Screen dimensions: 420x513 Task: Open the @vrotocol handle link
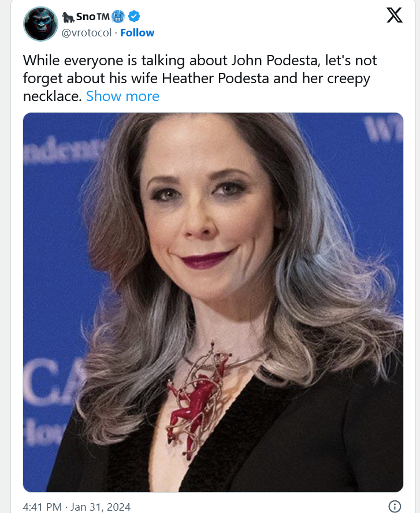(87, 33)
